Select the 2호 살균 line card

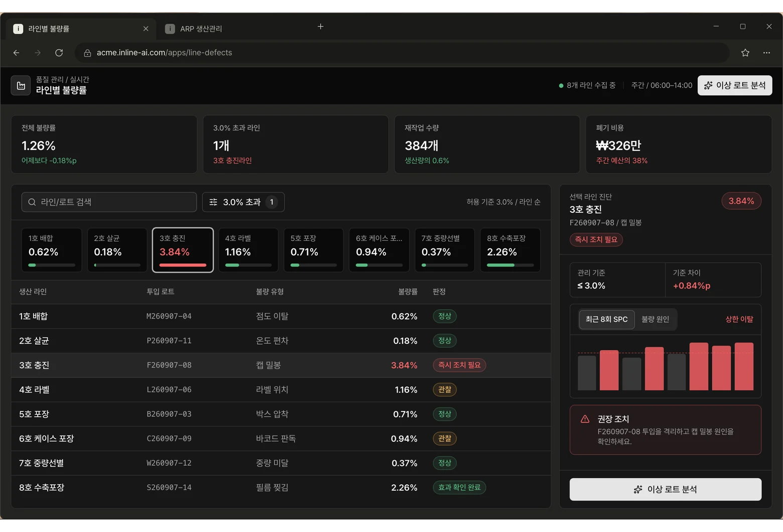pos(117,250)
